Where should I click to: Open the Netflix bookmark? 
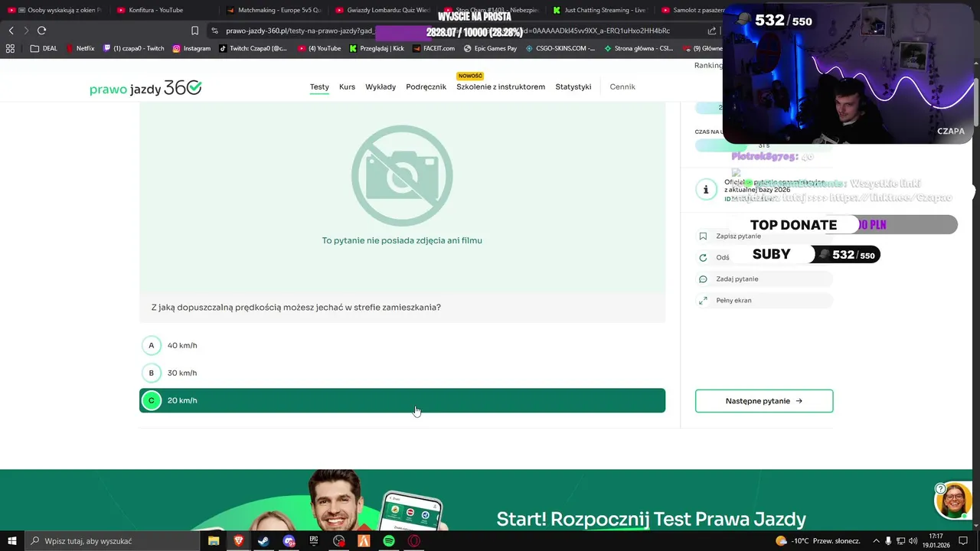coord(80,48)
